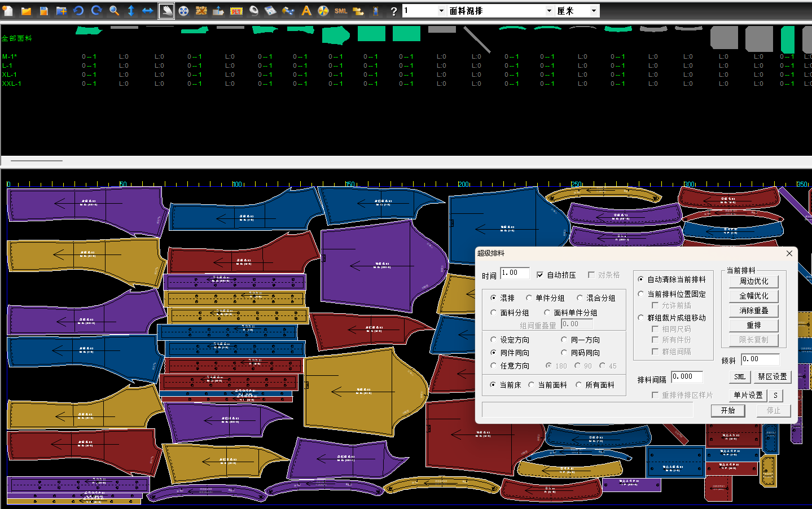
Task: Select the 同一方向 radio option
Action: (564, 340)
